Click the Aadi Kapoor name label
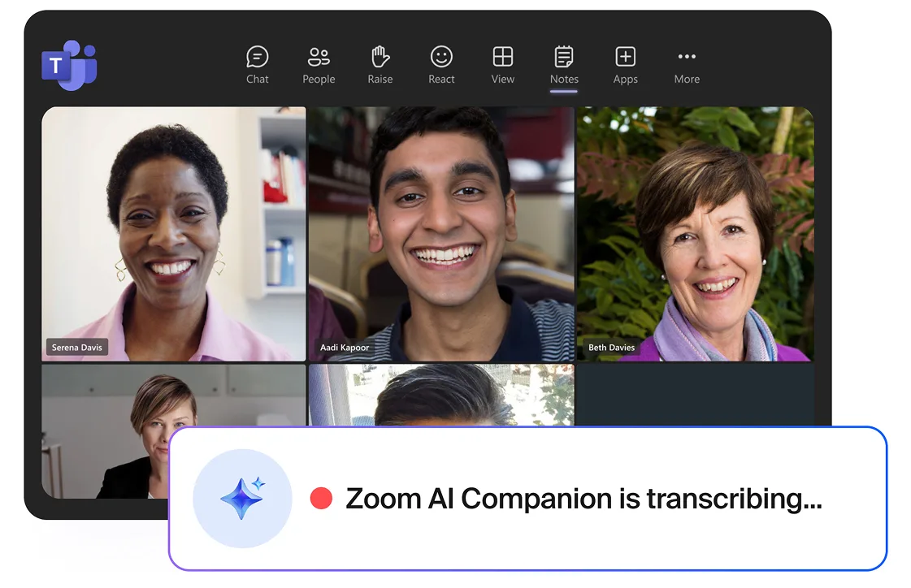The width and height of the screenshot is (911, 588). (x=345, y=348)
